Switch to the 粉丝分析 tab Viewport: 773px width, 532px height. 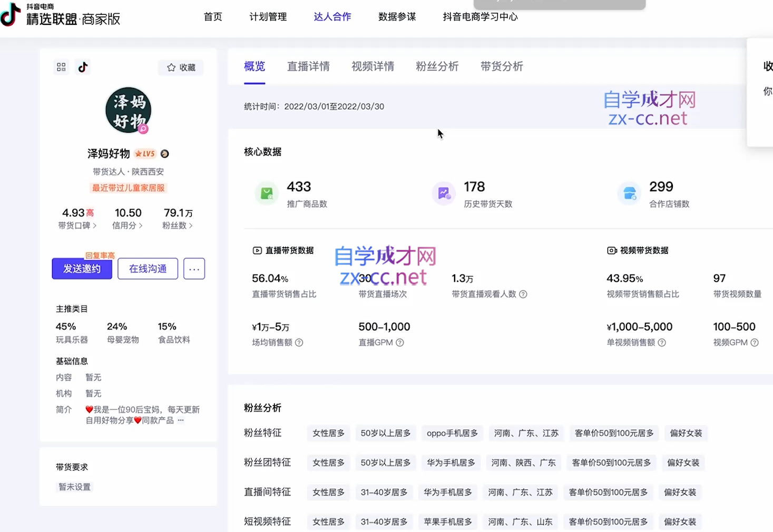pyautogui.click(x=437, y=66)
